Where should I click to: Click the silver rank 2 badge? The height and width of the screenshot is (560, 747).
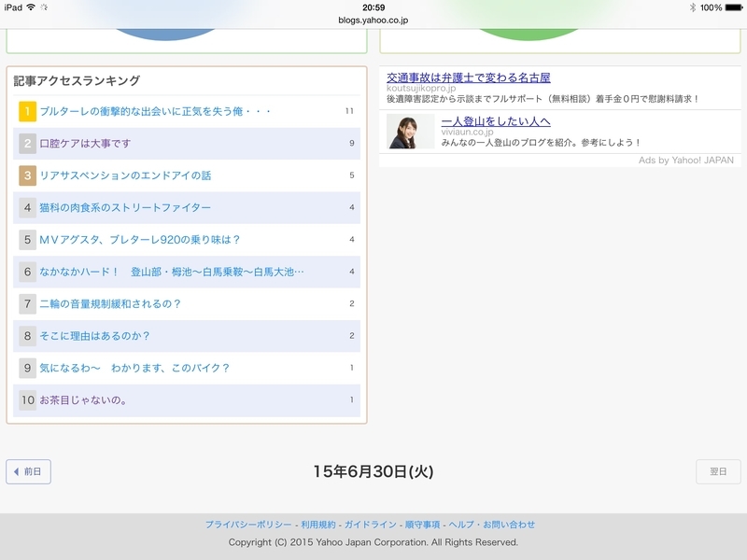pos(28,144)
